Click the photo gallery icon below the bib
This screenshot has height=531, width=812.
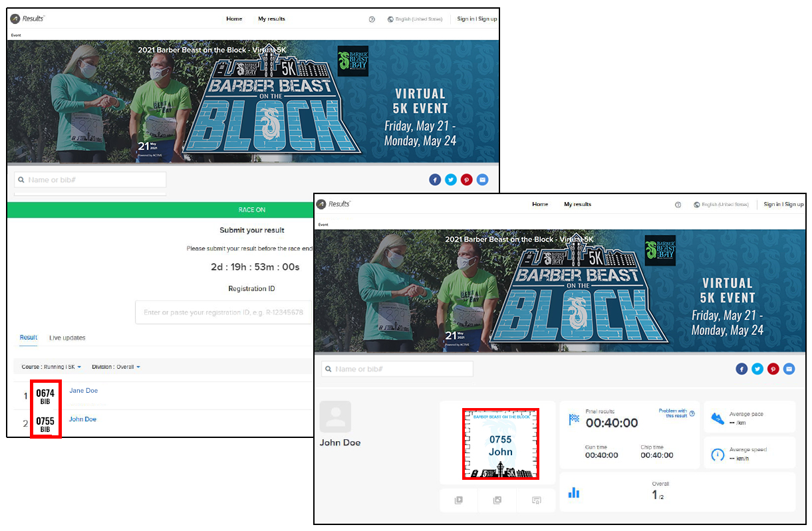pos(497,500)
